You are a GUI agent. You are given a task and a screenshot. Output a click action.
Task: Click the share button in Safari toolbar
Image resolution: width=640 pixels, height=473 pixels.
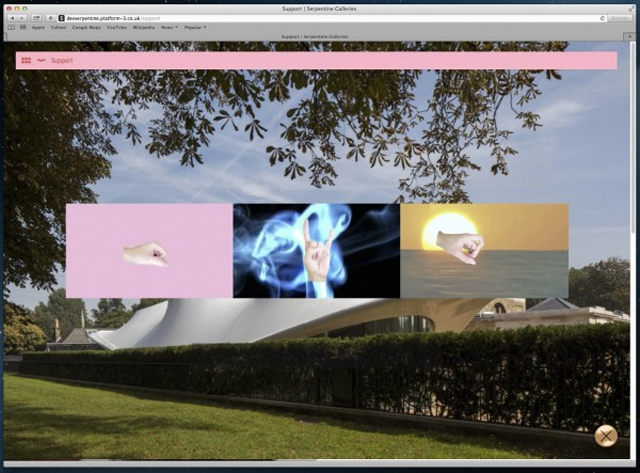tap(36, 18)
